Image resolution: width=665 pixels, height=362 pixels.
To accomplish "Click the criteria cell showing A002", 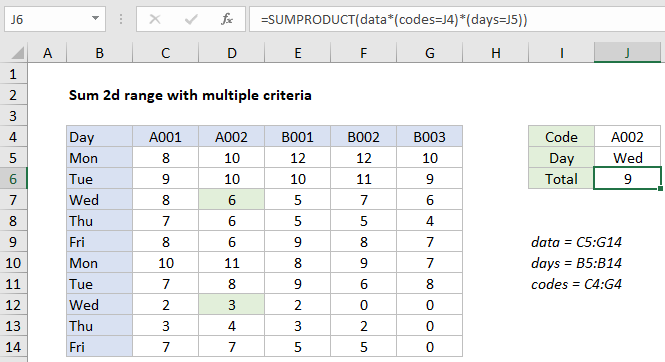I will (x=627, y=137).
